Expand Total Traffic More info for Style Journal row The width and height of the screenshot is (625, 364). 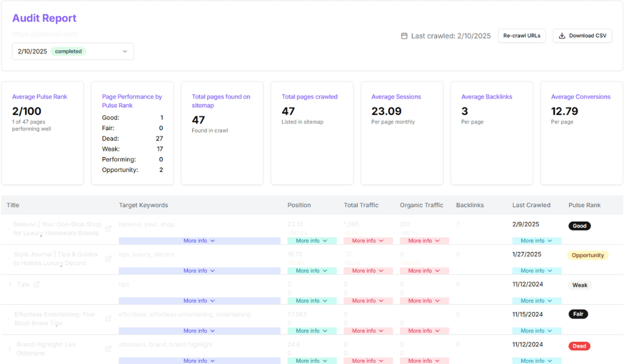point(368,271)
